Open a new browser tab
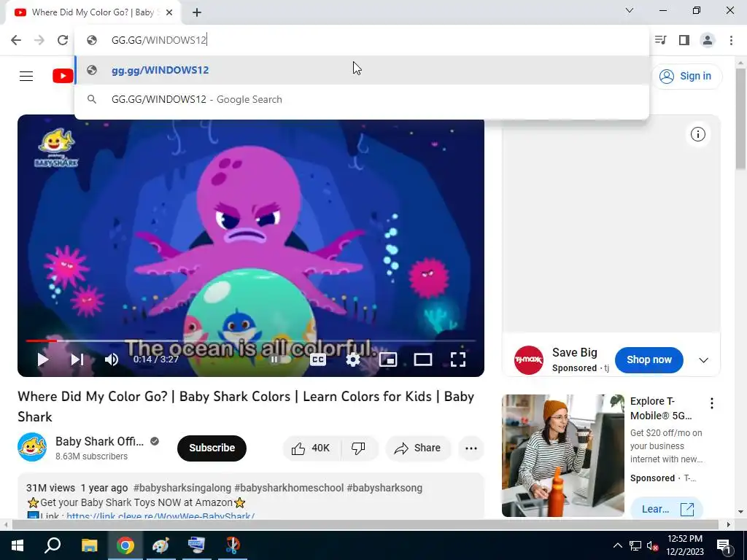 [197, 13]
